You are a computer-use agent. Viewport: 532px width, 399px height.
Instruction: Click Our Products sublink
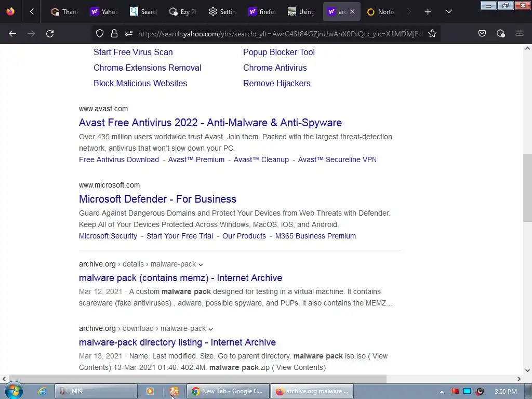[x=244, y=236]
